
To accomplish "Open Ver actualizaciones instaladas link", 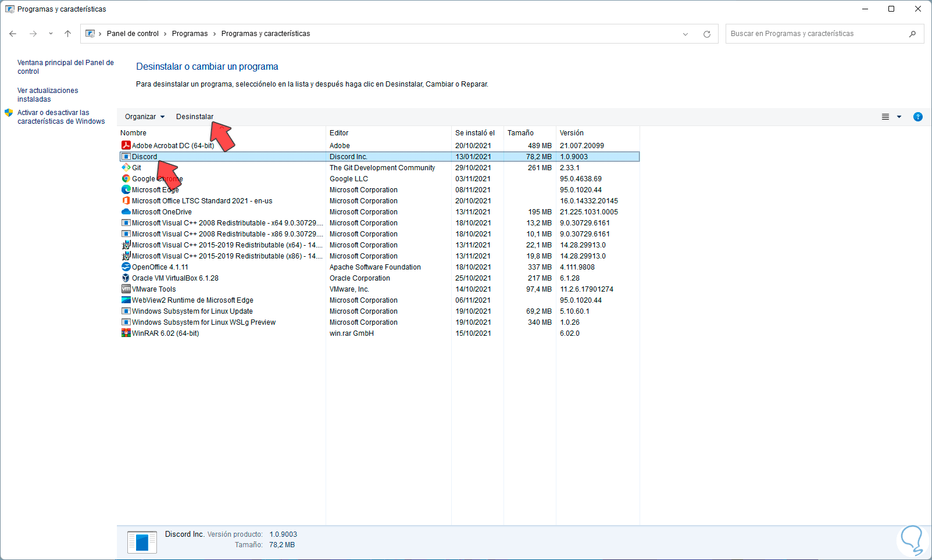I will pyautogui.click(x=48, y=95).
